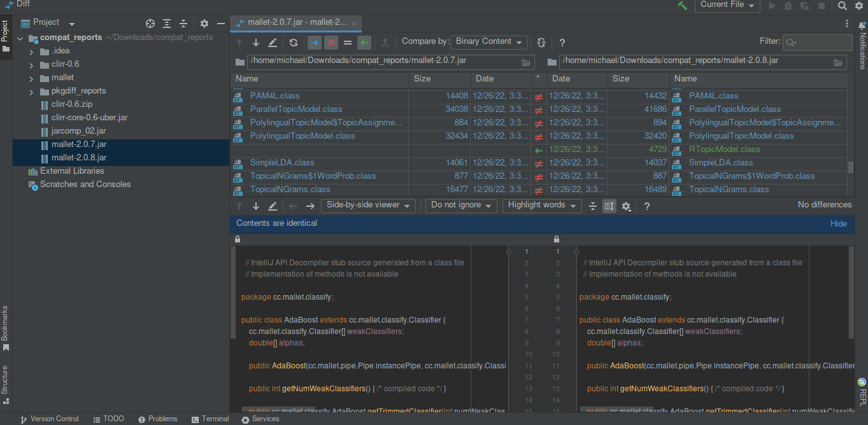Open the Highlight words dropdown
The height and width of the screenshot is (425, 868).
click(x=542, y=206)
